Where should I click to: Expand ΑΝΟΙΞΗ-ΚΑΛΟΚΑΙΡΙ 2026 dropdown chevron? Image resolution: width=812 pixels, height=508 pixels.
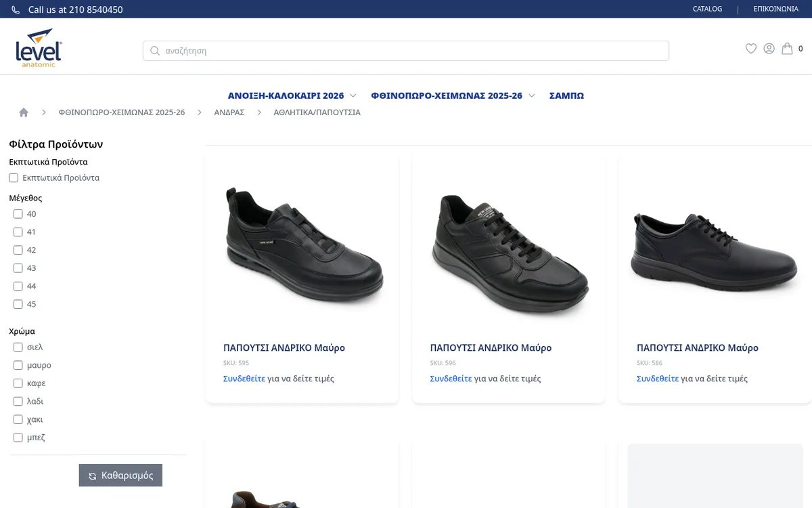click(353, 96)
